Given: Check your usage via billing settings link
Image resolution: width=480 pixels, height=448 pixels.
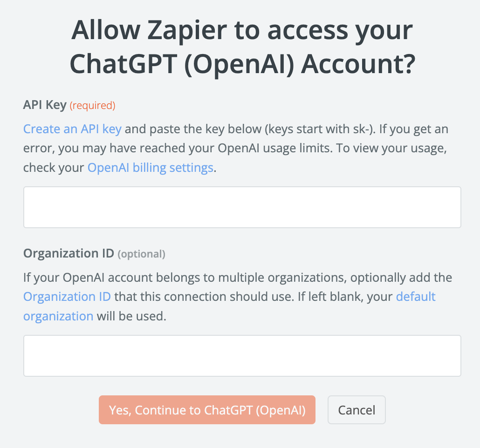Looking at the screenshot, I should 150,167.
